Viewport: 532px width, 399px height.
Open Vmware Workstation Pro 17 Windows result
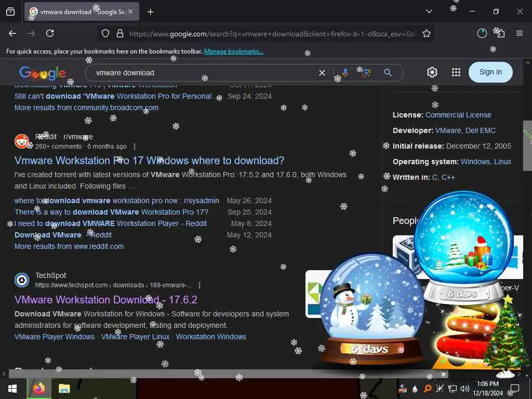[149, 161]
